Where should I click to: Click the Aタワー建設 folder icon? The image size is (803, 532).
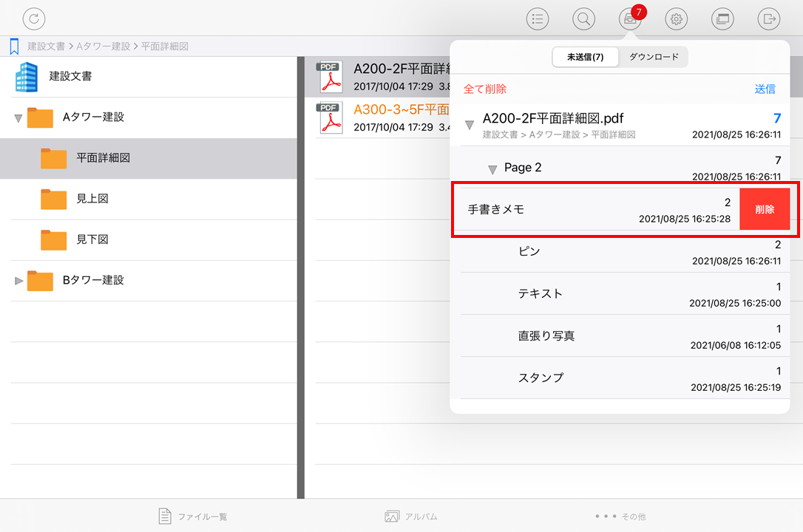pyautogui.click(x=40, y=117)
